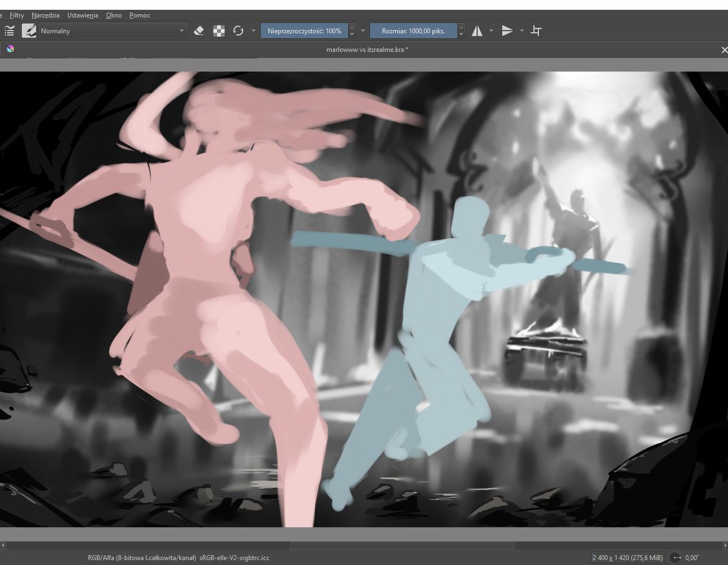This screenshot has height=565, width=728.
Task: Open the Ustawienia menu
Action: (83, 15)
